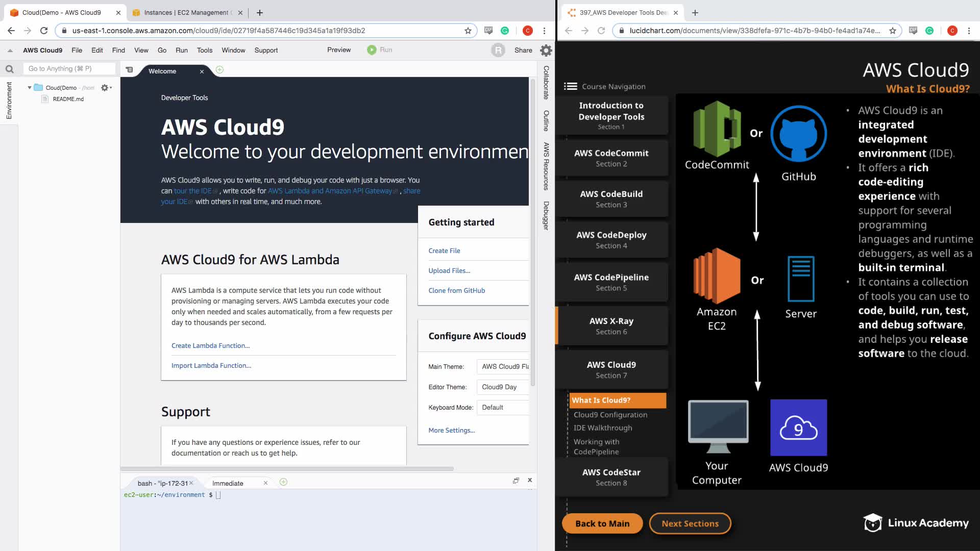Maximize the console panel icon
Image resolution: width=980 pixels, height=551 pixels.
click(x=516, y=480)
